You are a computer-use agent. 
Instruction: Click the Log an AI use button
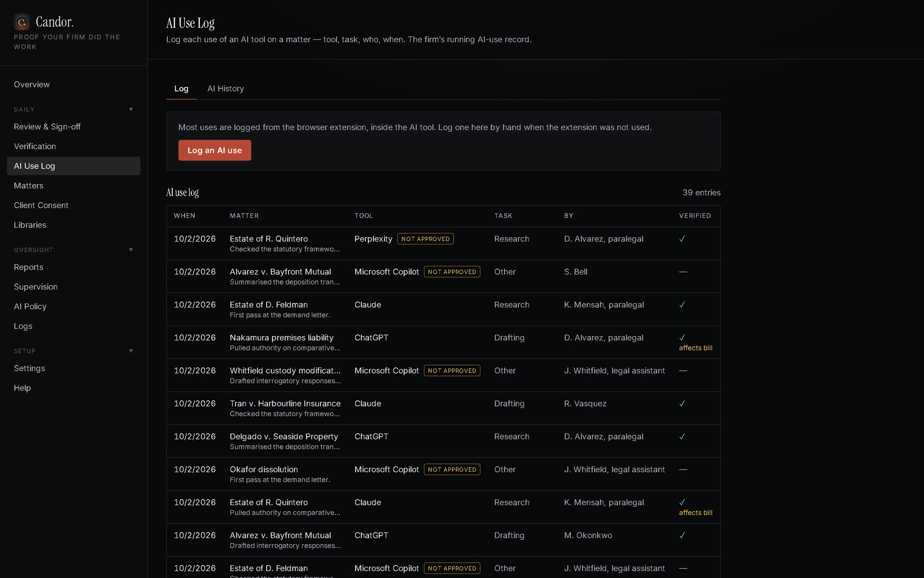[215, 150]
